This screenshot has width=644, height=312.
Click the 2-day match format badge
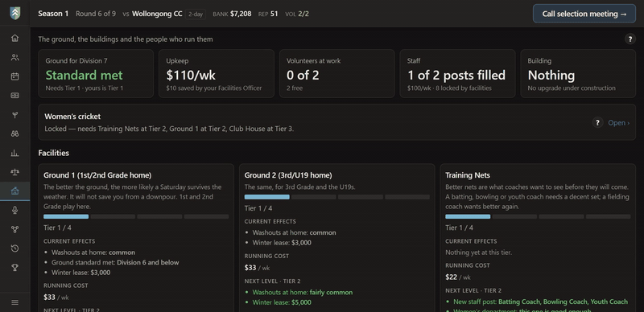pos(196,14)
